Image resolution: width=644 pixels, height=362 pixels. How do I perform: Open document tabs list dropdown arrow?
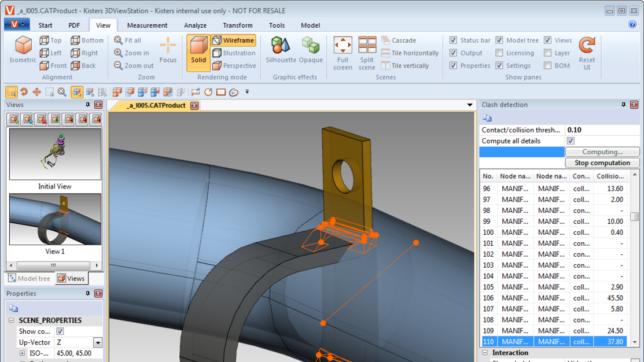click(470, 105)
